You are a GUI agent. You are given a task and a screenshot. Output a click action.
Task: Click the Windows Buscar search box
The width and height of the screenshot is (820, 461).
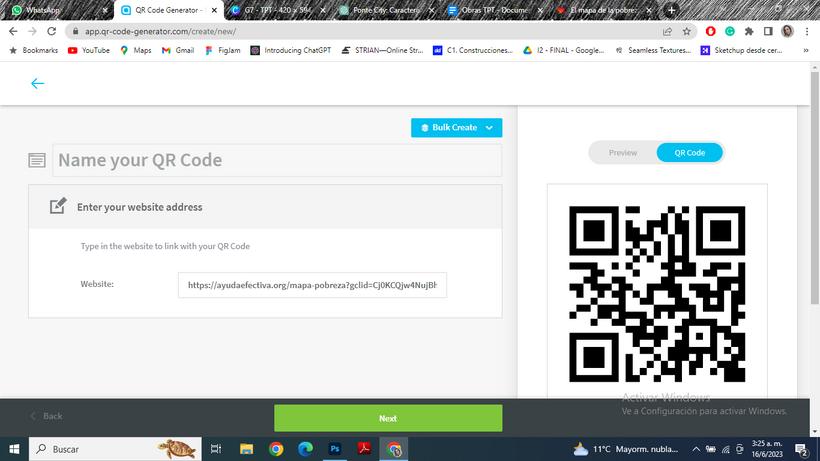[115, 449]
